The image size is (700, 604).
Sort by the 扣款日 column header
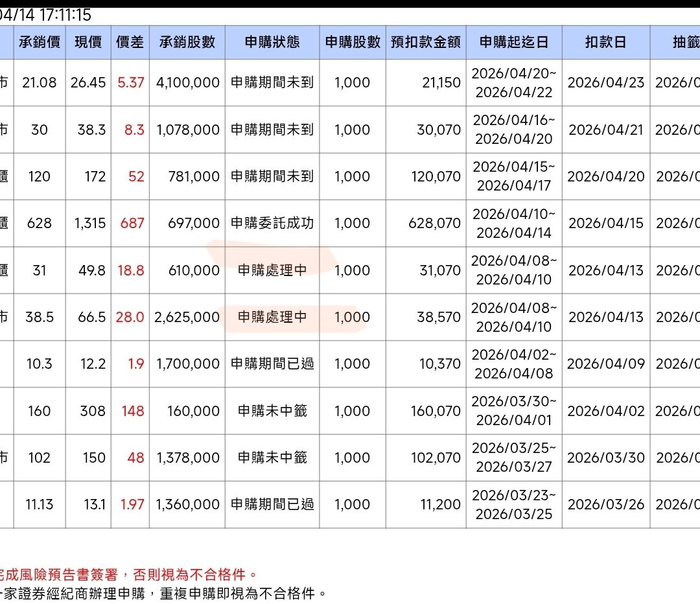[606, 42]
